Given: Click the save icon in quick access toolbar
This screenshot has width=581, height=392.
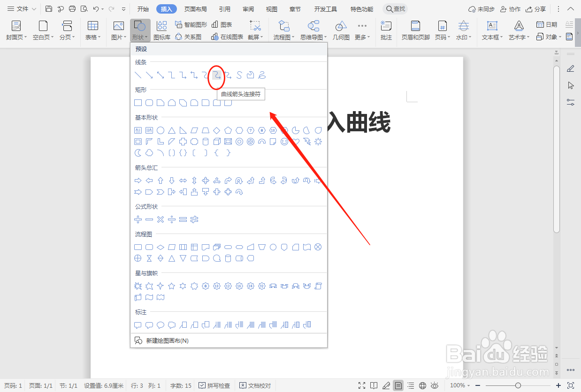Looking at the screenshot, I should point(49,9).
